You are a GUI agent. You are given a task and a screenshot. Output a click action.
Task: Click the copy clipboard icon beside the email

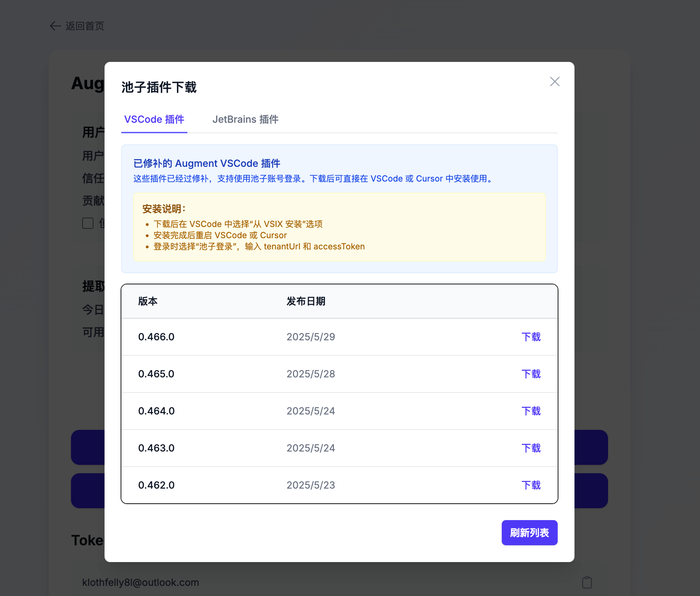(587, 582)
